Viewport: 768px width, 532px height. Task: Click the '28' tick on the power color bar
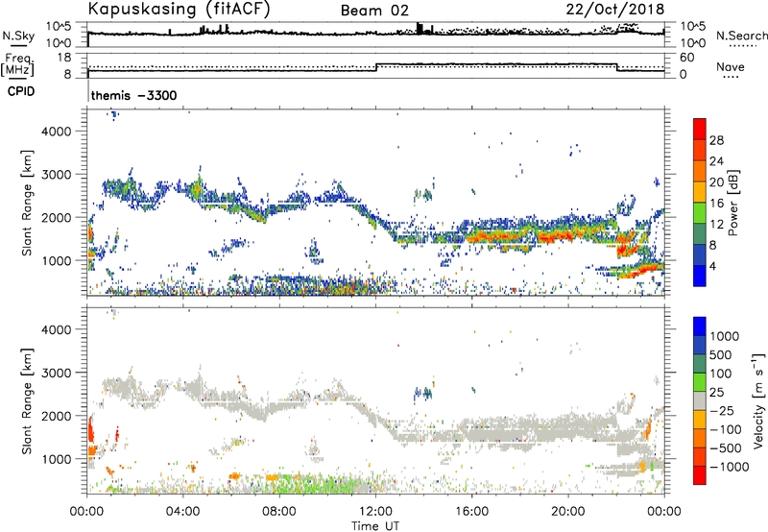pyautogui.click(x=716, y=140)
